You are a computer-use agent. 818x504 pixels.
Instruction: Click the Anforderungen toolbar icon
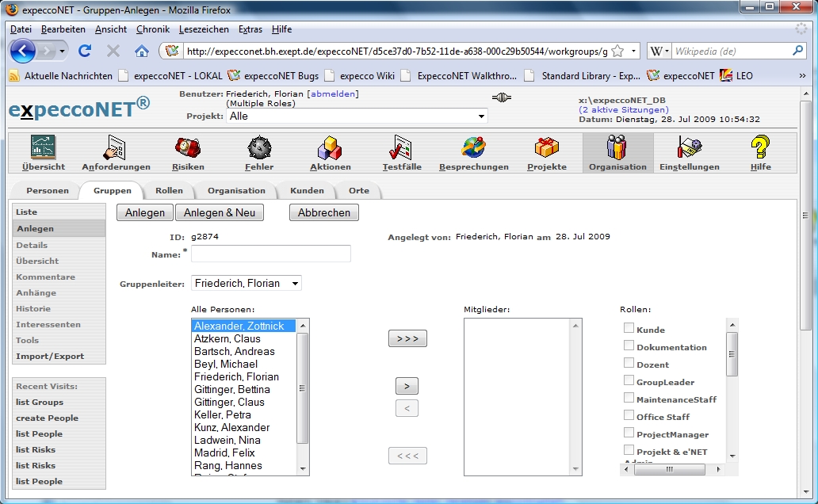[116, 147]
